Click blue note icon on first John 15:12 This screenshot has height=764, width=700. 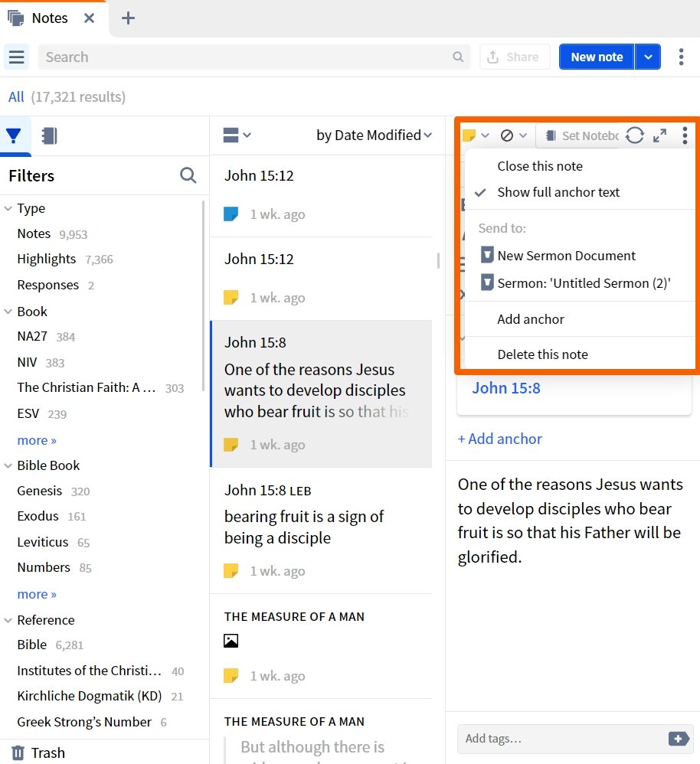tap(231, 214)
